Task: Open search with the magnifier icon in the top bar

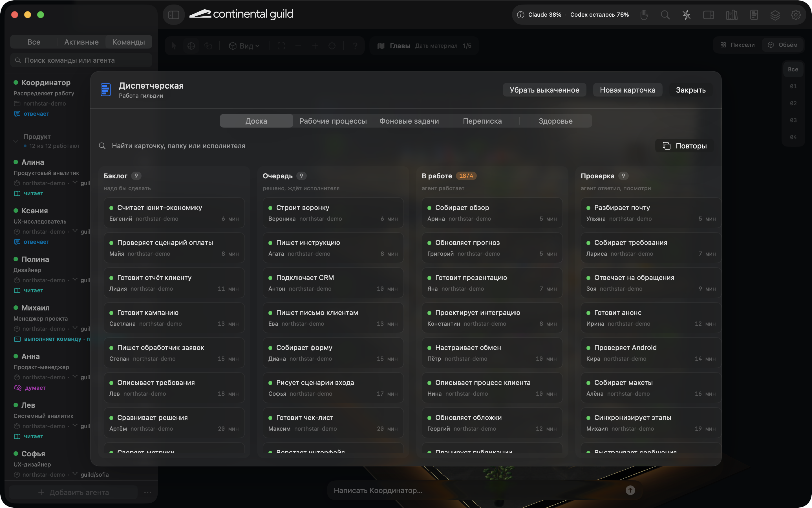Action: point(665,15)
